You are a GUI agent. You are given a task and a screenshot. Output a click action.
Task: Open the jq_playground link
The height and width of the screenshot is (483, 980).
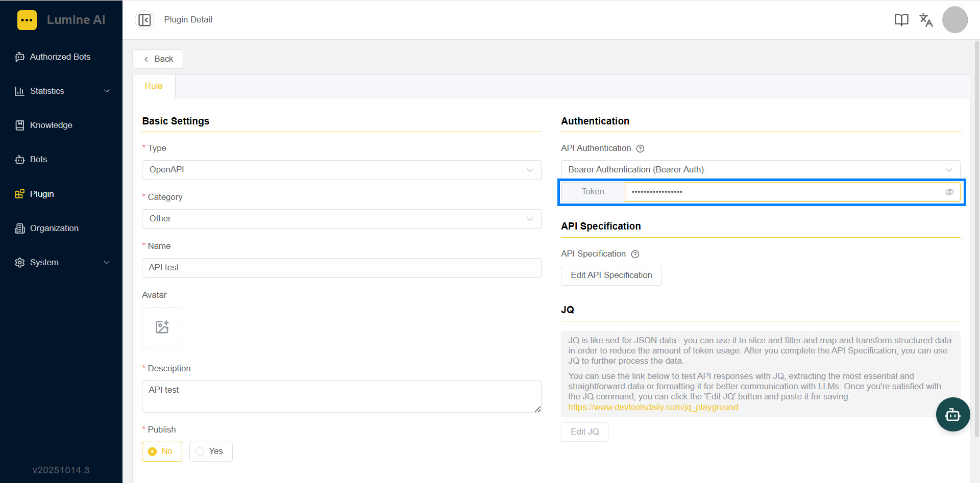[x=653, y=408]
